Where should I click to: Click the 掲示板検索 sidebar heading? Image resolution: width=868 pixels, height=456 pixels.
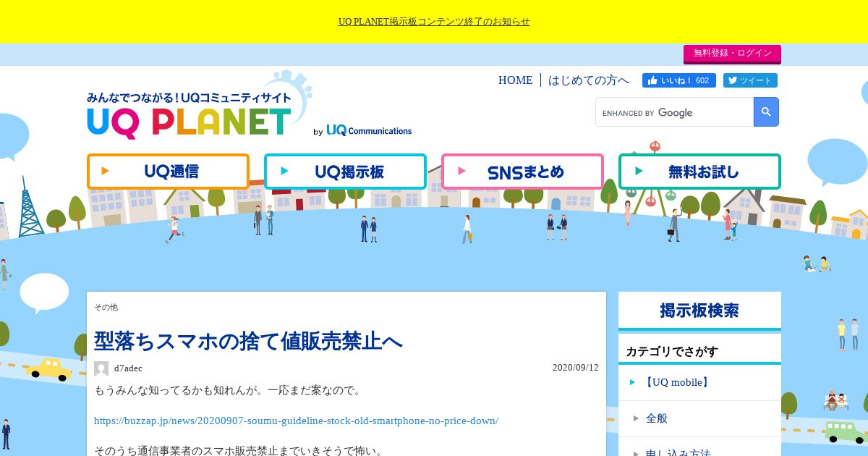(699, 311)
